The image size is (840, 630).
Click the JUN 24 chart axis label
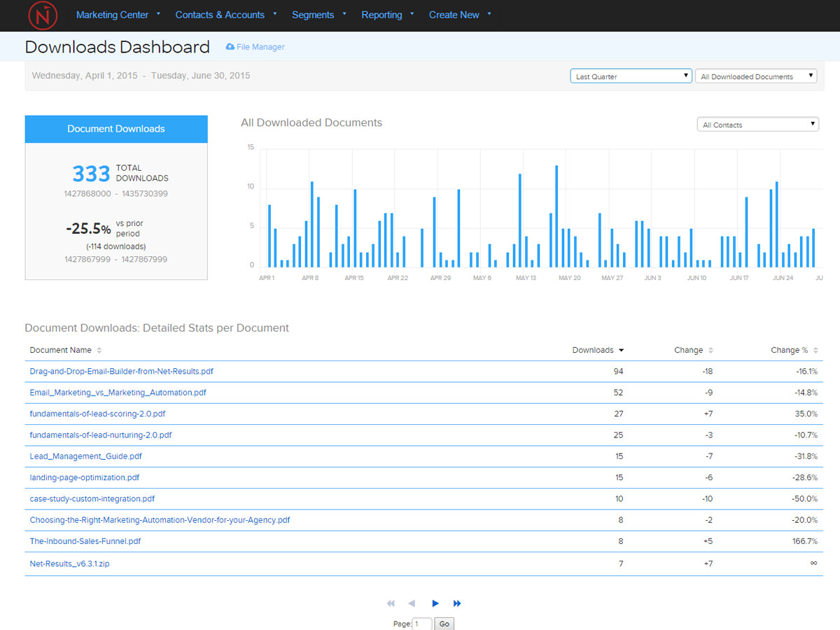(x=783, y=278)
